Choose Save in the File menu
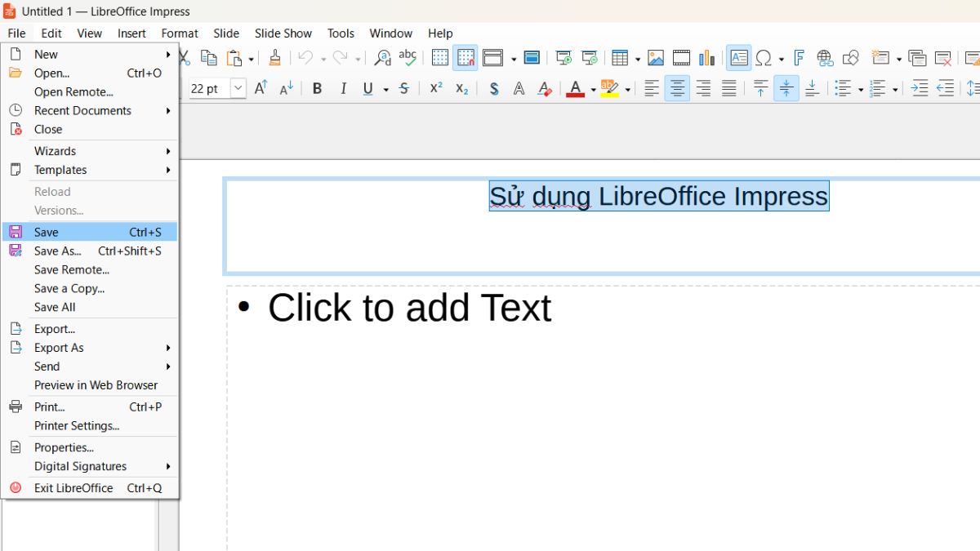 90,232
